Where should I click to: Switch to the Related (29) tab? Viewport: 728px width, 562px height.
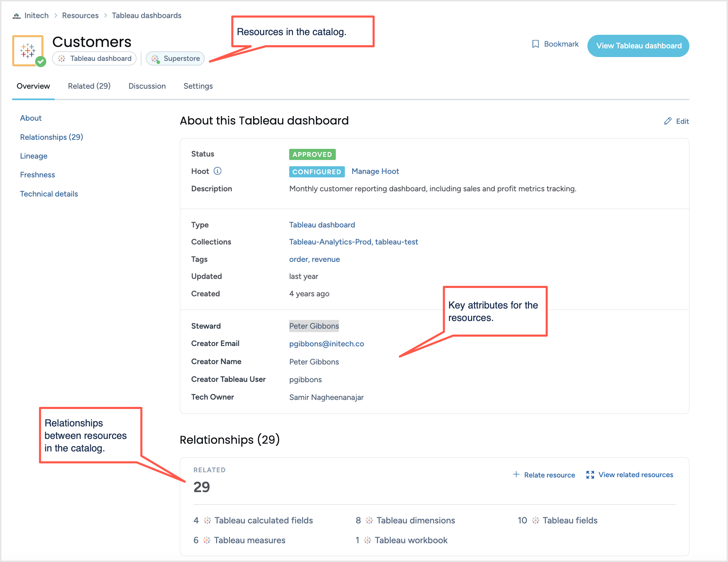coord(89,86)
